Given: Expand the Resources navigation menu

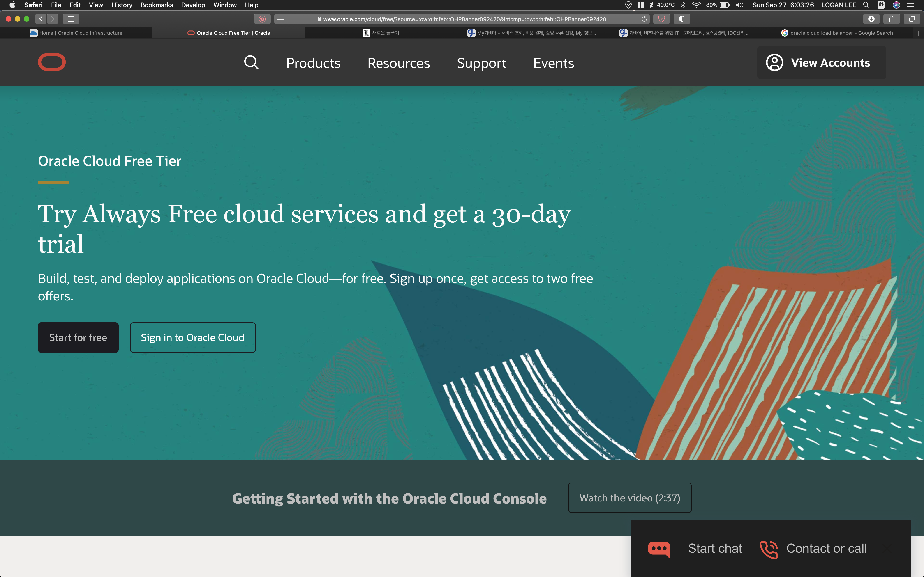Looking at the screenshot, I should [398, 63].
